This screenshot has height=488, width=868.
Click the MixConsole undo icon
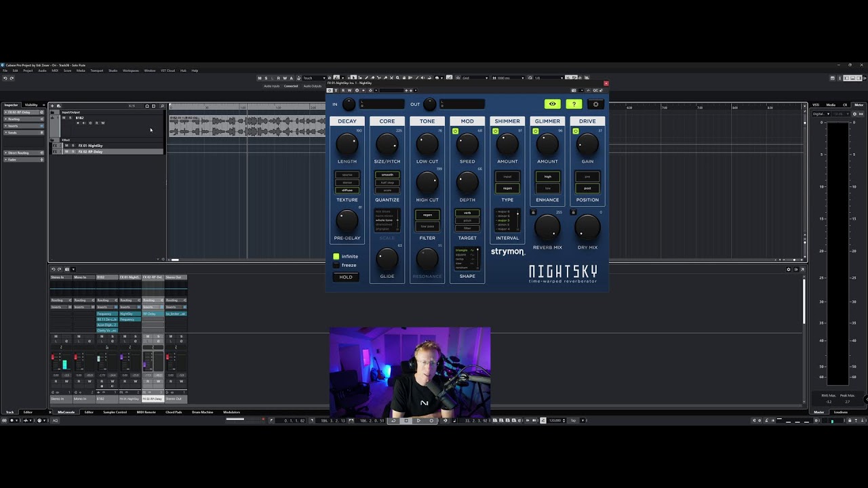click(54, 269)
